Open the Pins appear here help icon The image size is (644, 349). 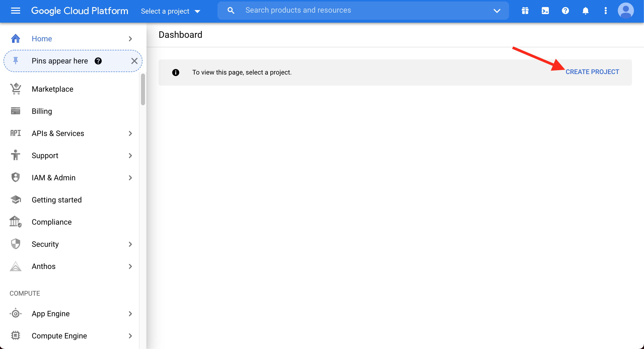[98, 61]
